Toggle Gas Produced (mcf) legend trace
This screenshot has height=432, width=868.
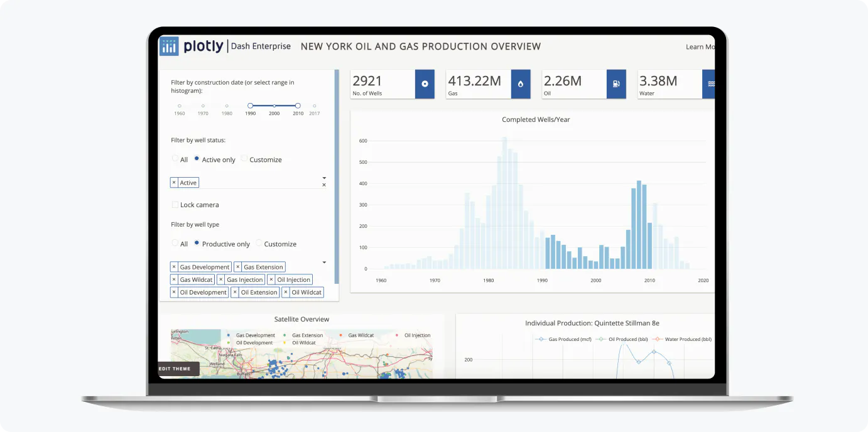pyautogui.click(x=563, y=339)
